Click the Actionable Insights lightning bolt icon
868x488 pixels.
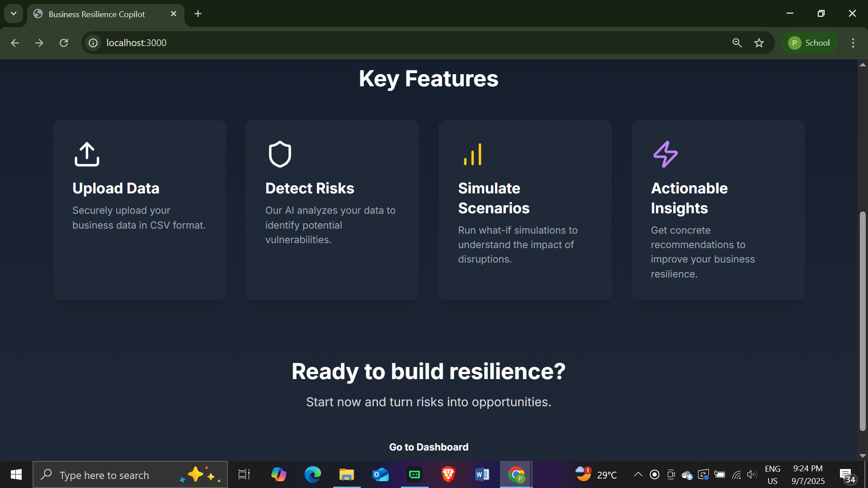click(x=665, y=154)
